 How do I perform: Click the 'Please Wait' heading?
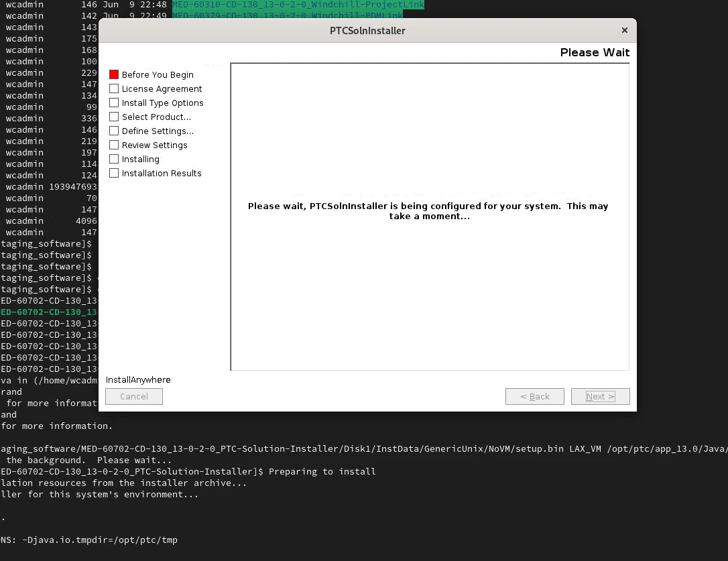[x=595, y=52]
